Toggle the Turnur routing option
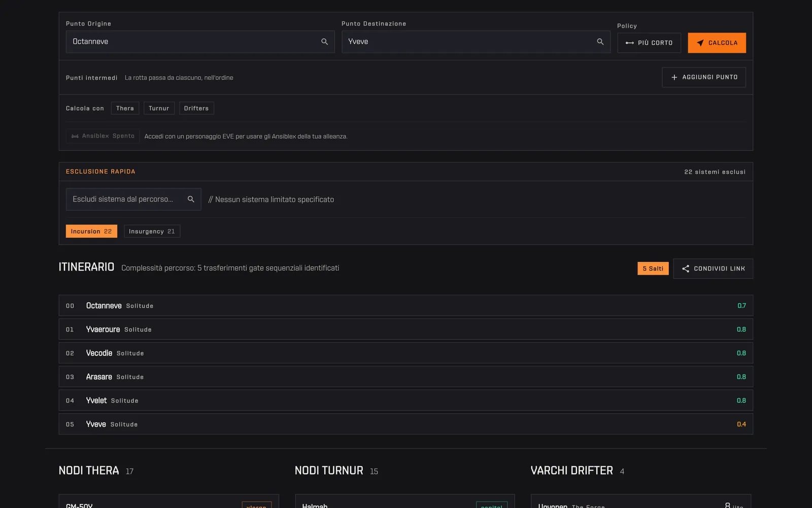Image resolution: width=812 pixels, height=508 pixels. (x=159, y=108)
